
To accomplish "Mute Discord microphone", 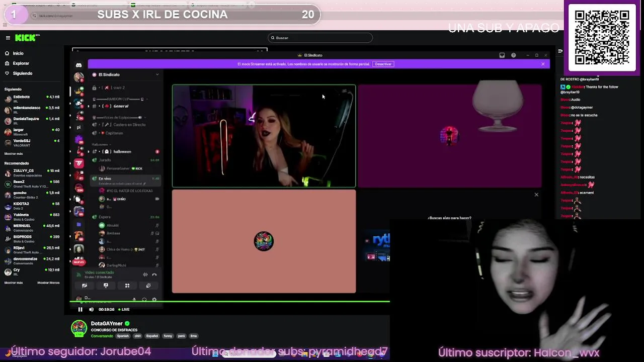I will [x=134, y=300].
